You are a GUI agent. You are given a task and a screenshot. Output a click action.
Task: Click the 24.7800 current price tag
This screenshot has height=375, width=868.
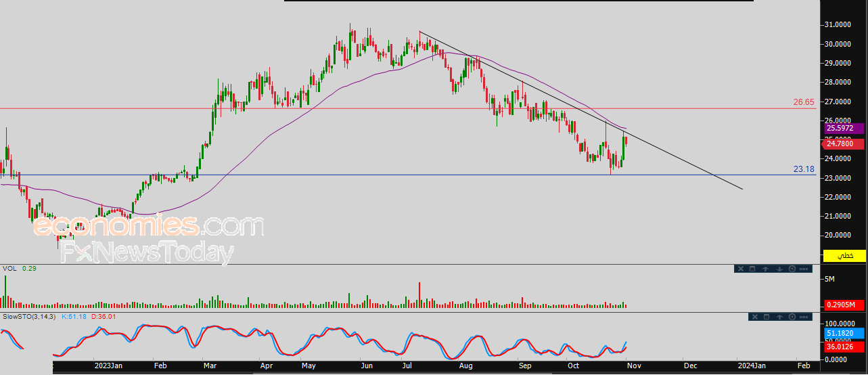pos(843,144)
